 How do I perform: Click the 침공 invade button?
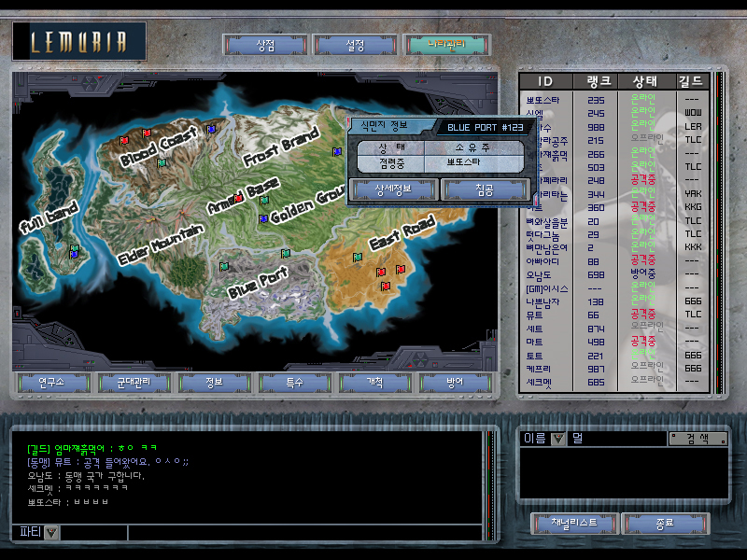pos(485,190)
